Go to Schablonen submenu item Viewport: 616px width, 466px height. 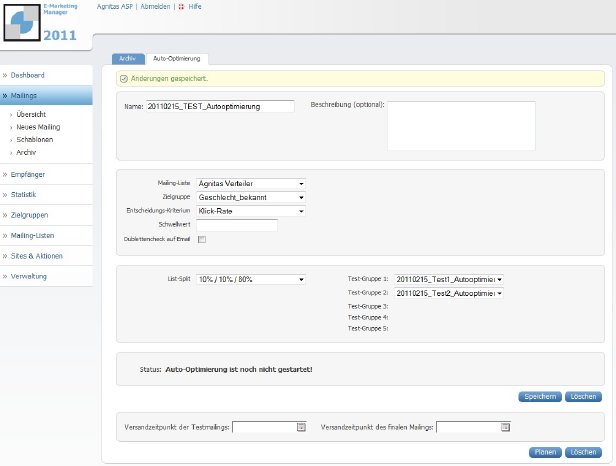click(35, 139)
